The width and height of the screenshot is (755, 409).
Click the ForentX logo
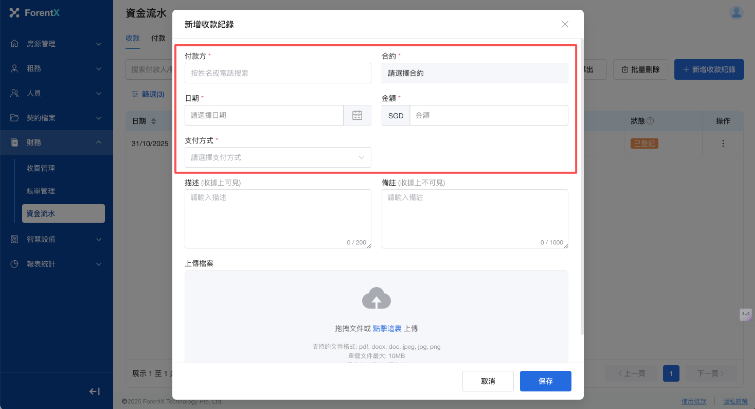point(34,12)
